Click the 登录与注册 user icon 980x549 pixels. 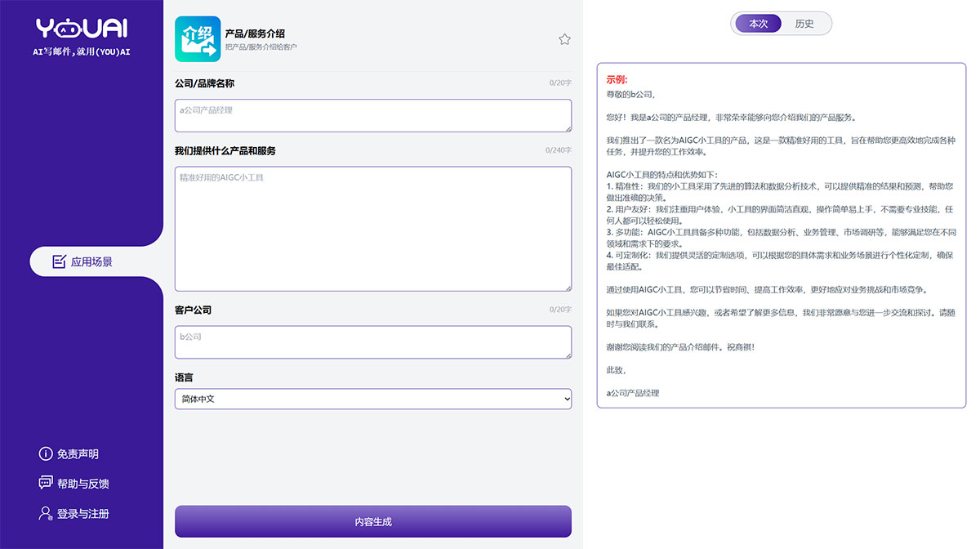pyautogui.click(x=46, y=514)
